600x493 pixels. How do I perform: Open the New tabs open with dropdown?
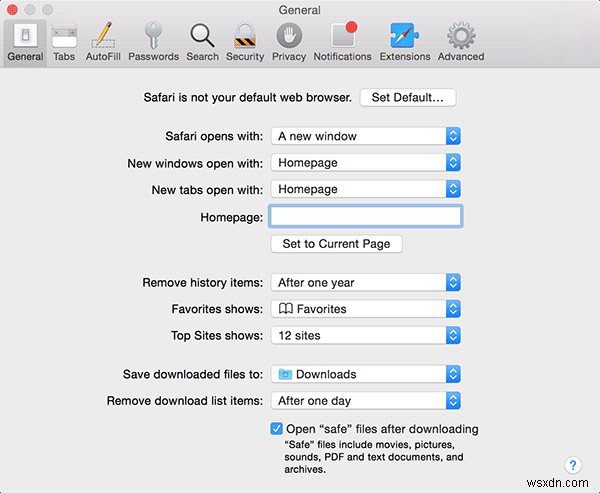point(365,189)
